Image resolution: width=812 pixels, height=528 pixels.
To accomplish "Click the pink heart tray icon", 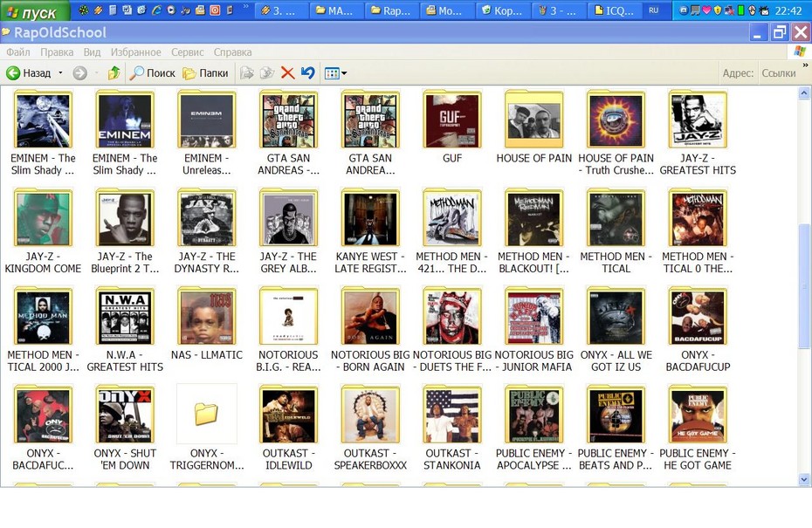I will 706,10.
